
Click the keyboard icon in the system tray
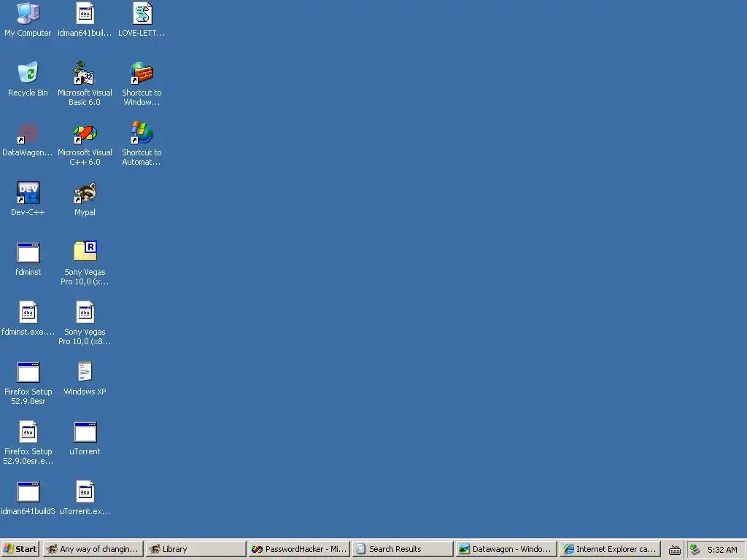pyautogui.click(x=674, y=550)
